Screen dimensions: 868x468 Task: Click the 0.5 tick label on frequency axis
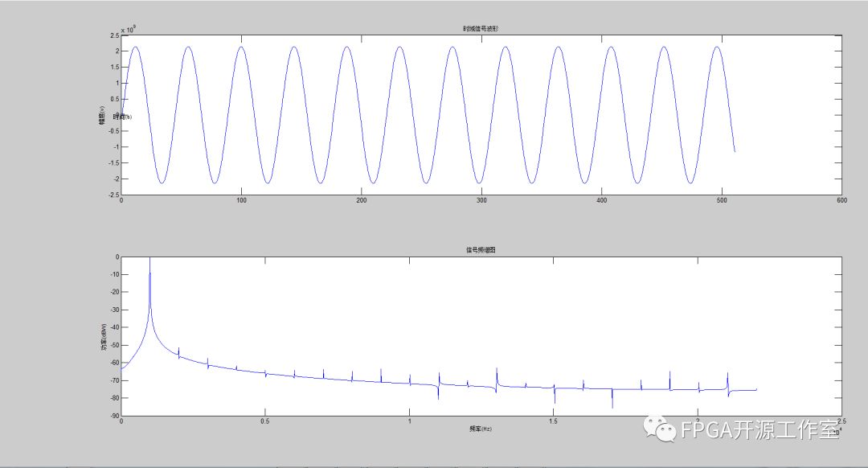[x=264, y=421]
